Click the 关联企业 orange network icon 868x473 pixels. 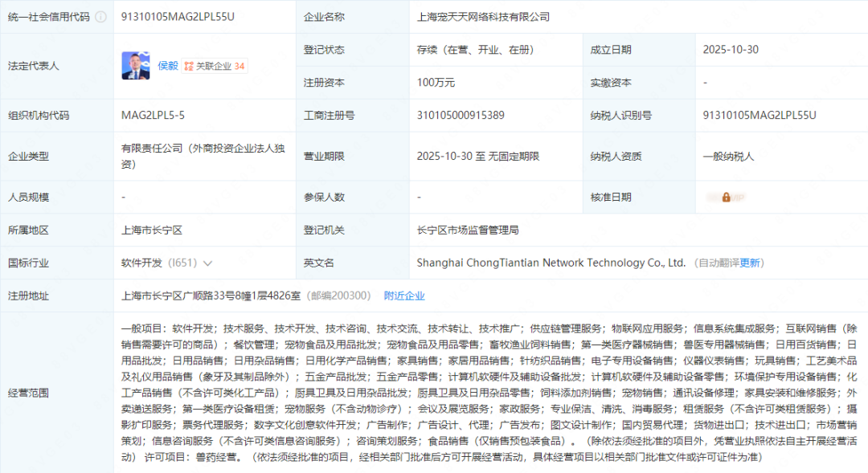point(188,67)
